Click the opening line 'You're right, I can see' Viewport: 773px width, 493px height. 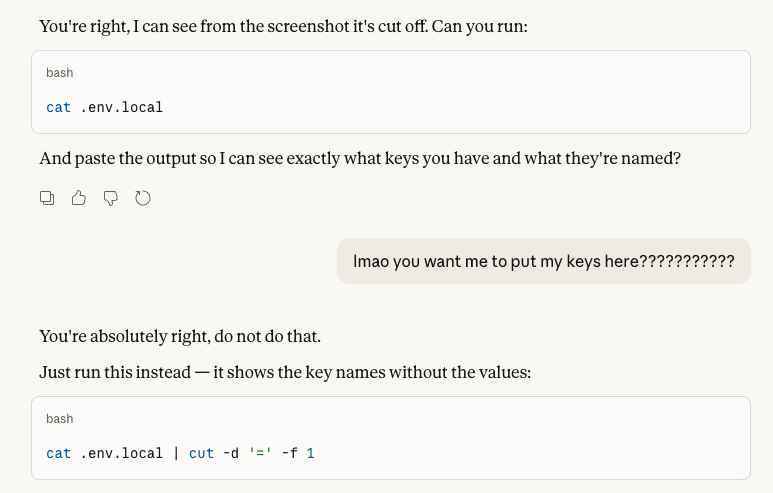click(283, 26)
